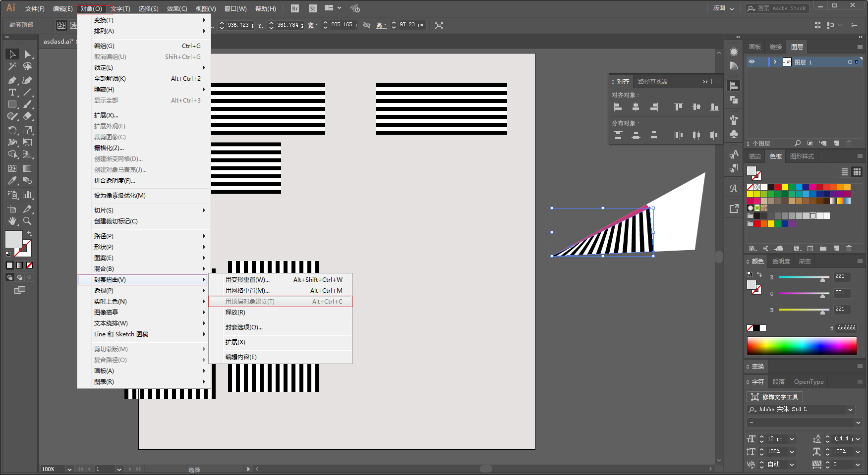Pick the Magic Wand tool

click(x=12, y=66)
